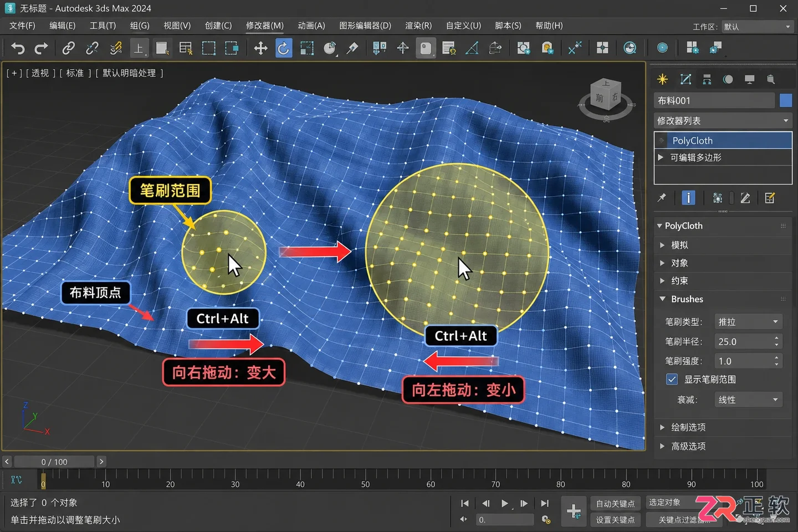Toggle show end result in modifier stack
The image size is (798, 532).
(x=688, y=198)
